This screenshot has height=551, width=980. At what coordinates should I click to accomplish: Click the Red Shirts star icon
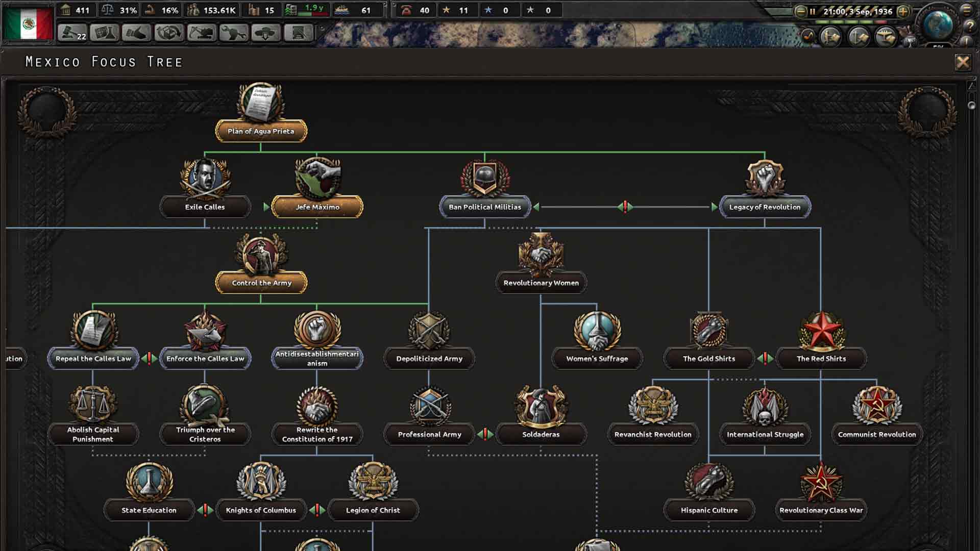[821, 331]
